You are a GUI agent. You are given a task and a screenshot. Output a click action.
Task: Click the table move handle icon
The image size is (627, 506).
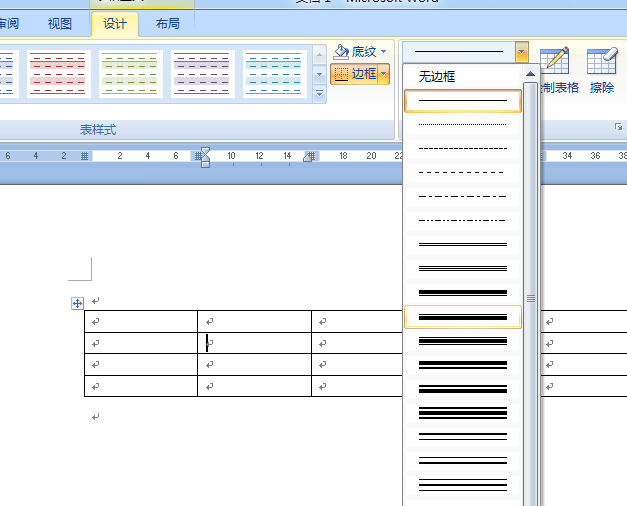click(77, 303)
